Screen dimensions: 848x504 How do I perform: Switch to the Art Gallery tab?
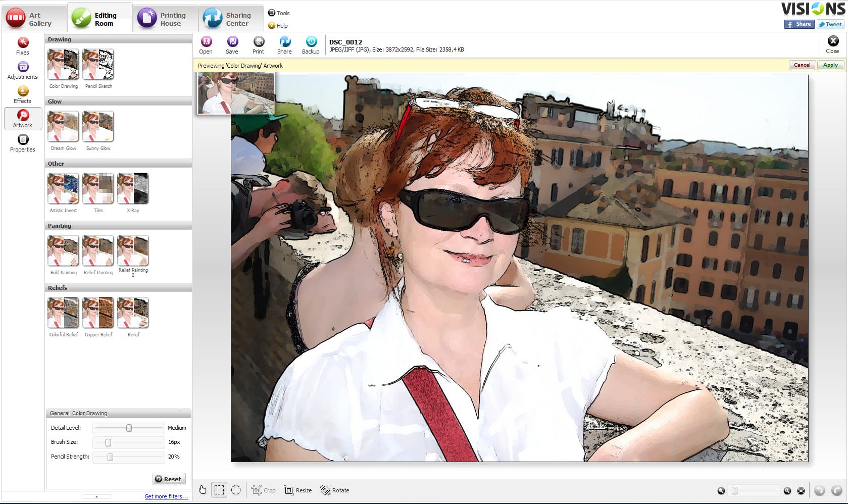point(33,19)
